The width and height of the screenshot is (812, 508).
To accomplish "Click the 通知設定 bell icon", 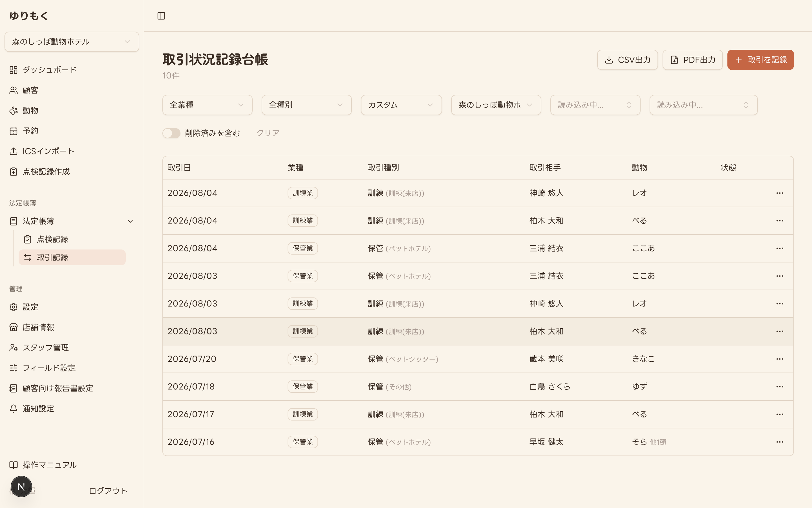I will pyautogui.click(x=14, y=409).
